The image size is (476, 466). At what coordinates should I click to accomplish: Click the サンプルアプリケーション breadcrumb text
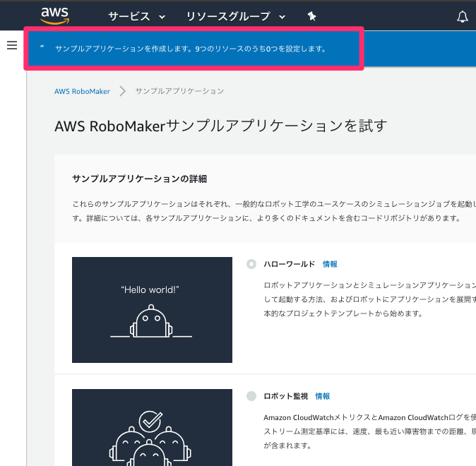click(179, 91)
